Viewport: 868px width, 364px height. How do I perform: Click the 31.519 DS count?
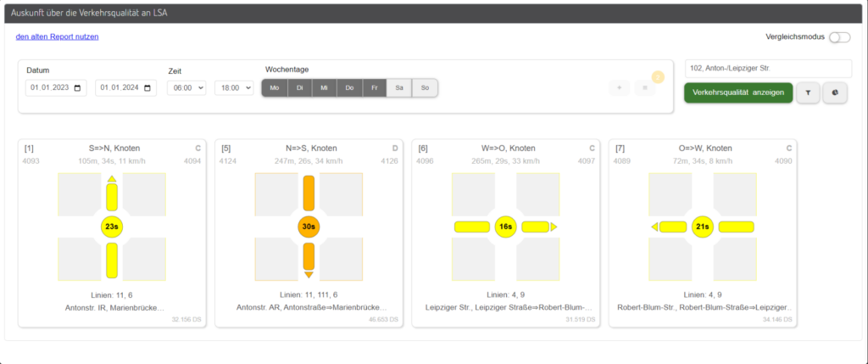click(580, 320)
